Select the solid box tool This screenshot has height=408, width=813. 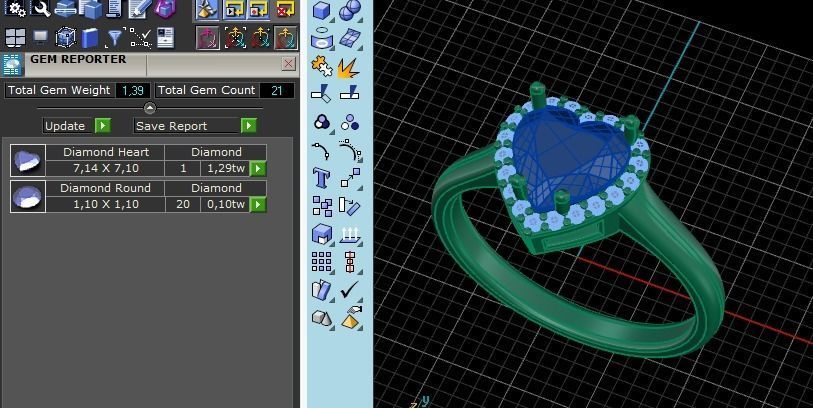coord(322,10)
